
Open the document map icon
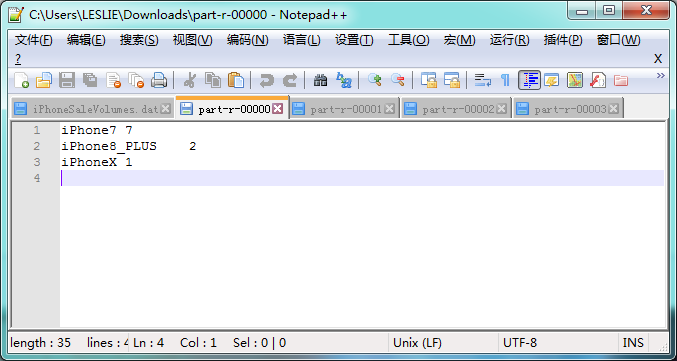point(575,80)
